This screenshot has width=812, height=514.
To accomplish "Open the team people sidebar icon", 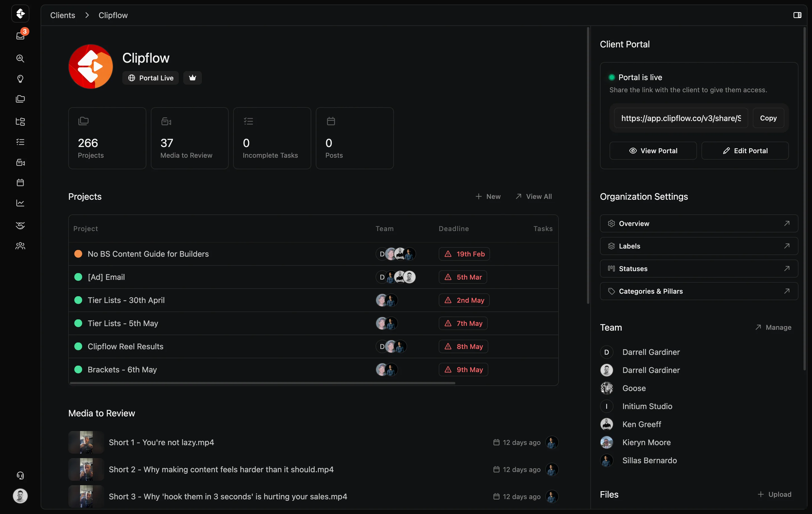I will coord(20,246).
